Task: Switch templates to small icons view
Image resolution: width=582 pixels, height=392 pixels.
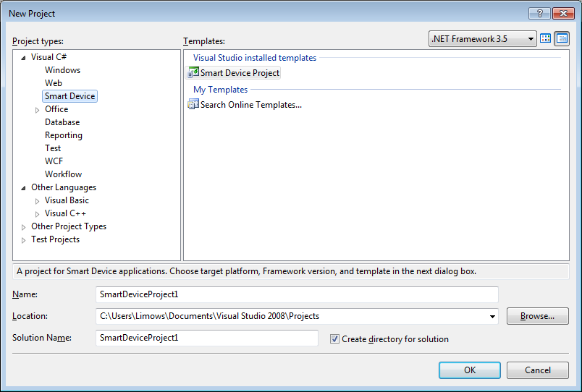Action: (x=562, y=39)
